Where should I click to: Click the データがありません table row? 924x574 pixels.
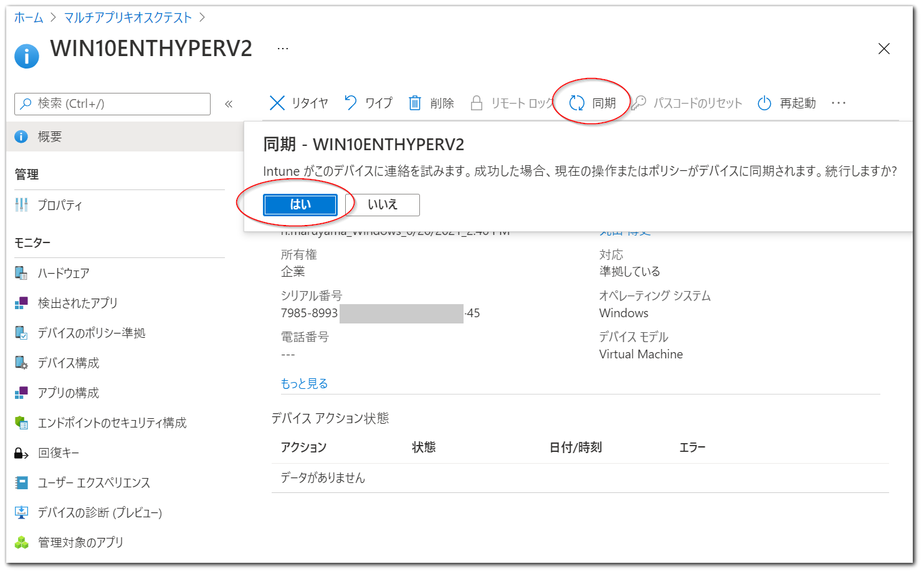click(x=580, y=478)
